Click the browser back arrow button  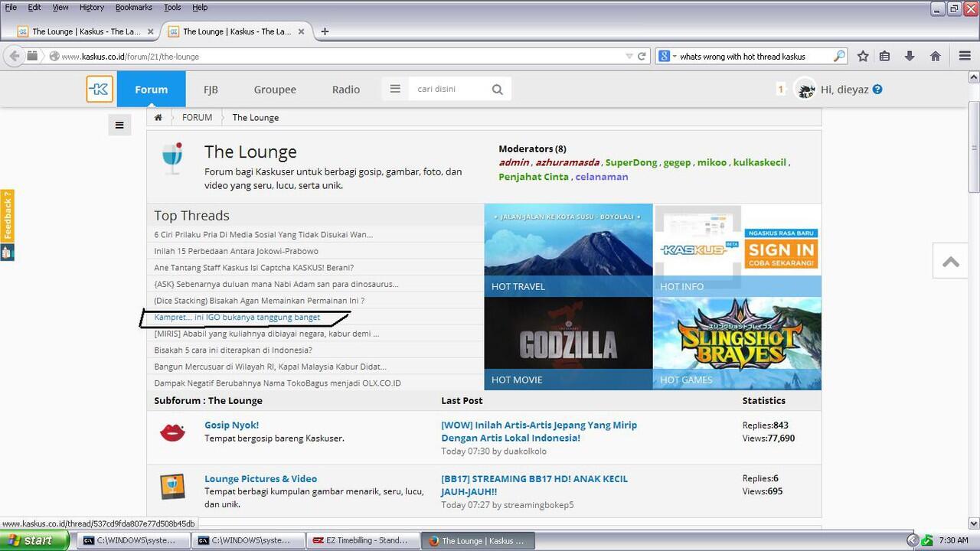[14, 56]
